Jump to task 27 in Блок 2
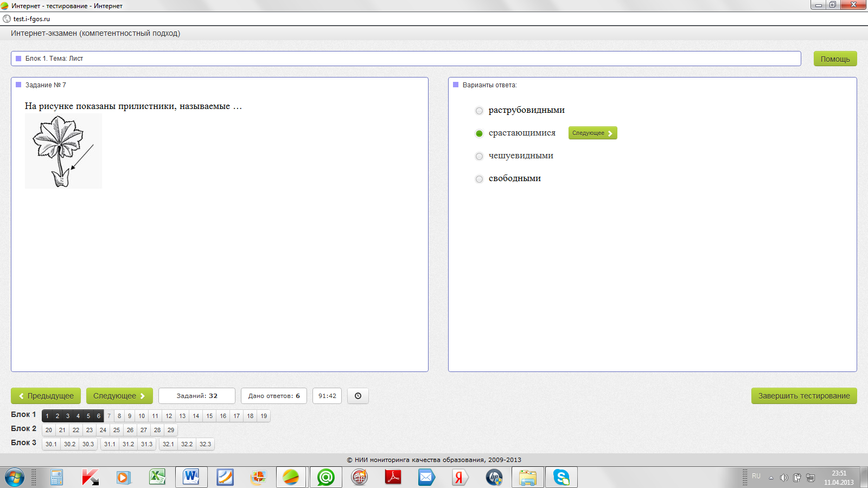This screenshot has width=868, height=488. coord(144,430)
